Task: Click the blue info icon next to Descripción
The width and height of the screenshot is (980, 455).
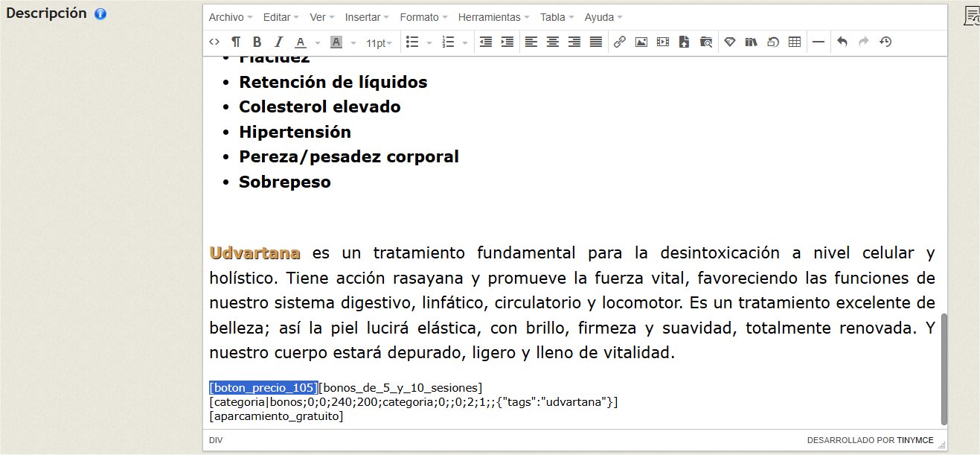Action: (100, 14)
